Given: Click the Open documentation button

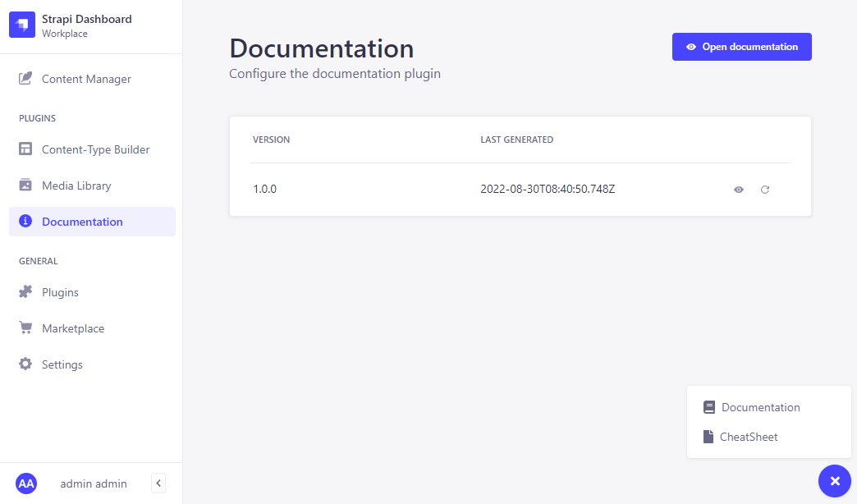Looking at the screenshot, I should [x=742, y=47].
